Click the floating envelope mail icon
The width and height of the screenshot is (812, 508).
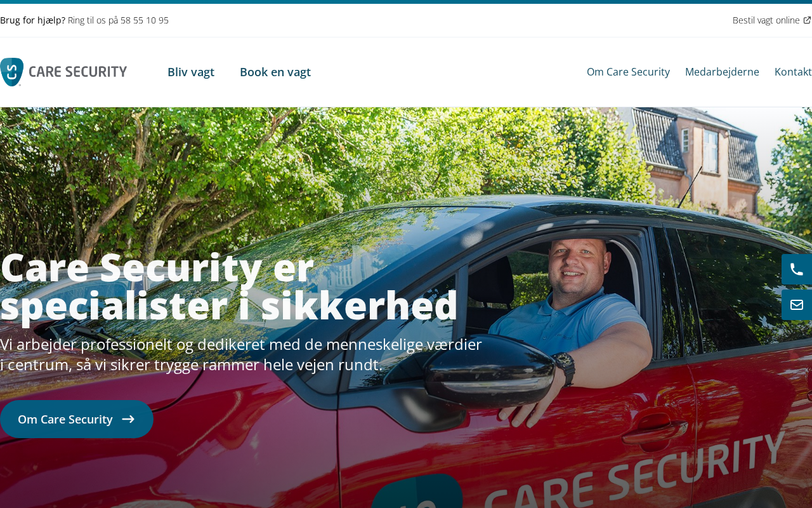[x=797, y=305]
